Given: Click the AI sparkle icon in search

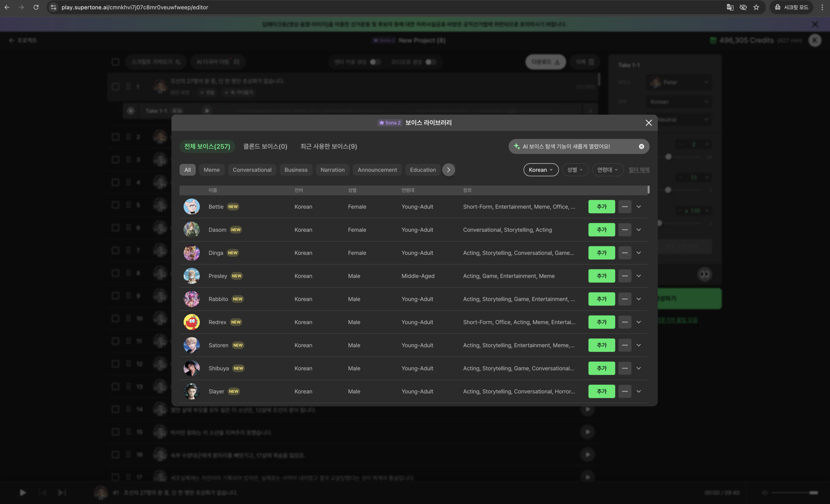Looking at the screenshot, I should point(516,146).
